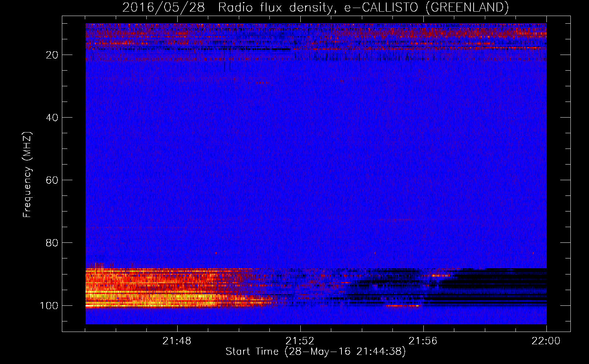The height and width of the screenshot is (364, 589).
Task: Click the 100 frequency tick label
Action: tap(49, 306)
